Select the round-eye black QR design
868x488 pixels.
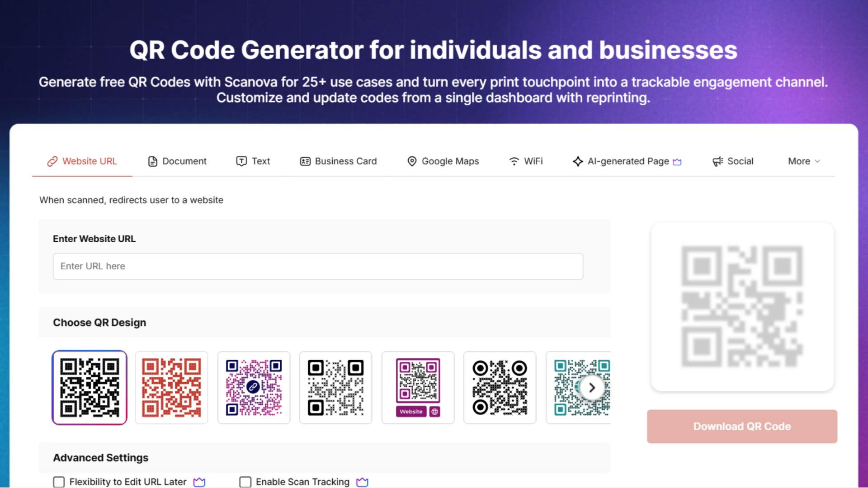(x=500, y=388)
